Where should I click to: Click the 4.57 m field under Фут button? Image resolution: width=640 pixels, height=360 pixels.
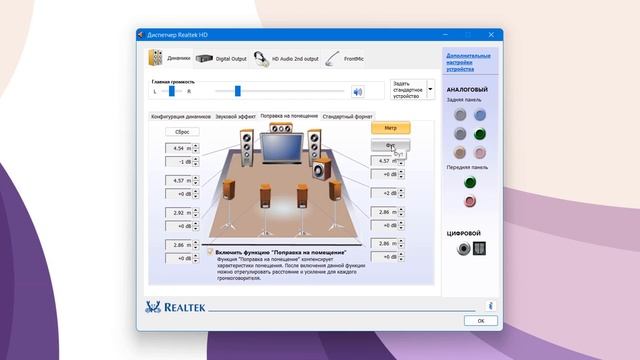384,161
